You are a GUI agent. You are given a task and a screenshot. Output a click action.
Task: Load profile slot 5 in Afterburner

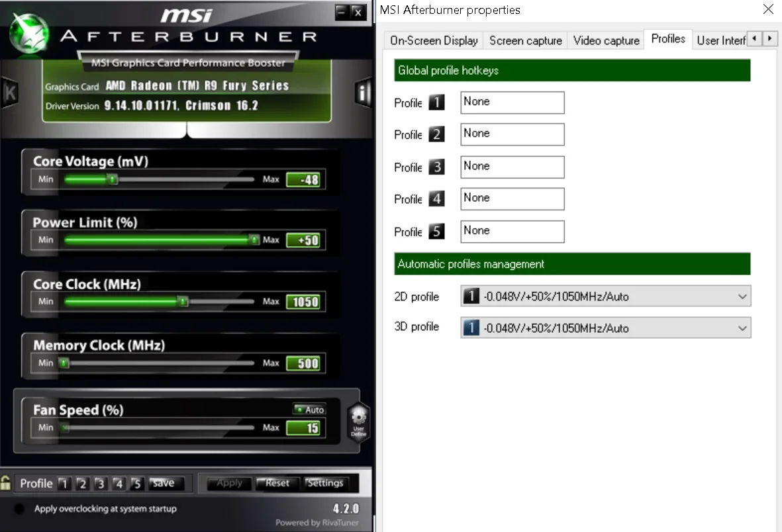pos(136,483)
